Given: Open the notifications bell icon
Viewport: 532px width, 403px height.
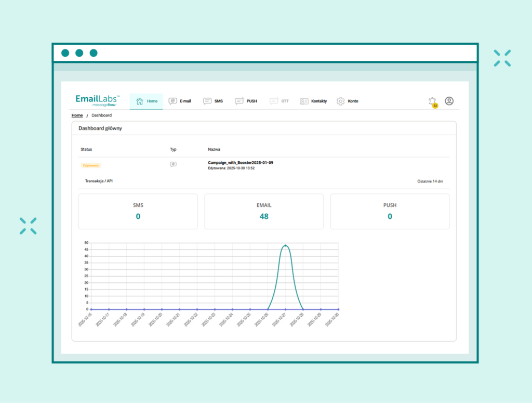Looking at the screenshot, I should point(432,100).
